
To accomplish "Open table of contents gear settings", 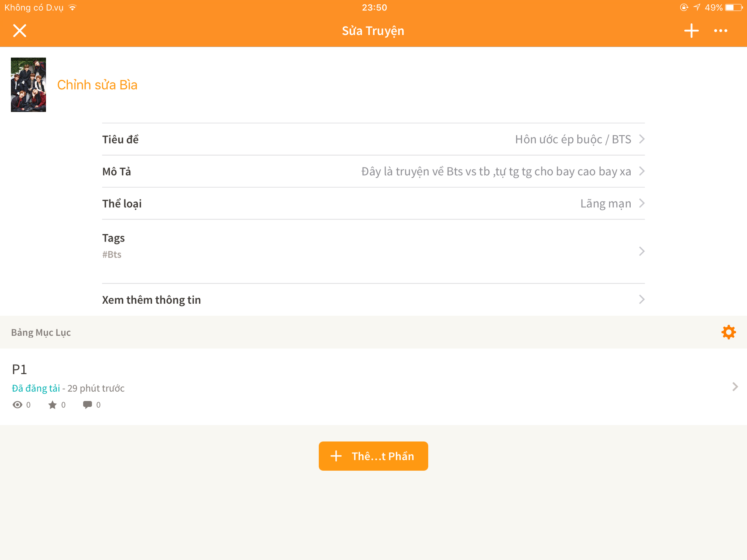I will [728, 332].
